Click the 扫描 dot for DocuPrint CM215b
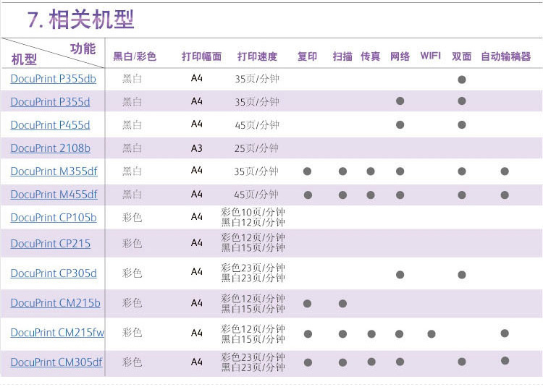Viewport: 543px width, 392px height. click(343, 304)
